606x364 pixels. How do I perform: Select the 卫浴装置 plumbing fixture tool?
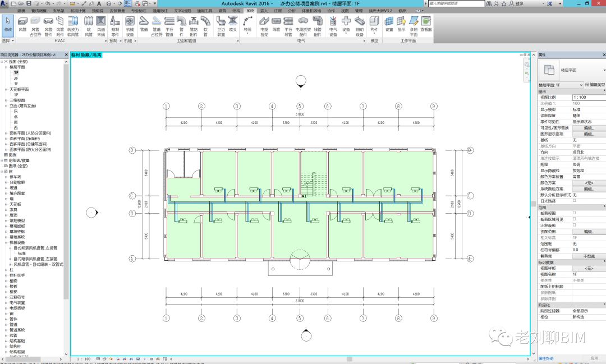coord(221,26)
